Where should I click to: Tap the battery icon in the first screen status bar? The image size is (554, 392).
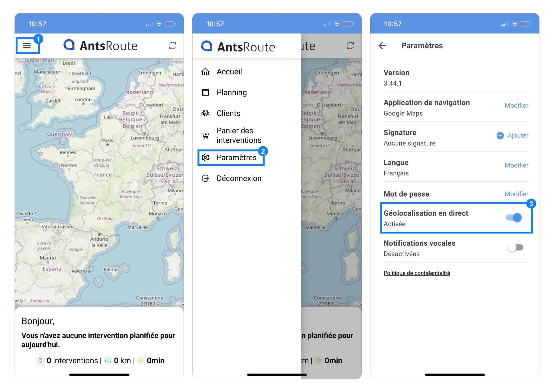pyautogui.click(x=170, y=24)
